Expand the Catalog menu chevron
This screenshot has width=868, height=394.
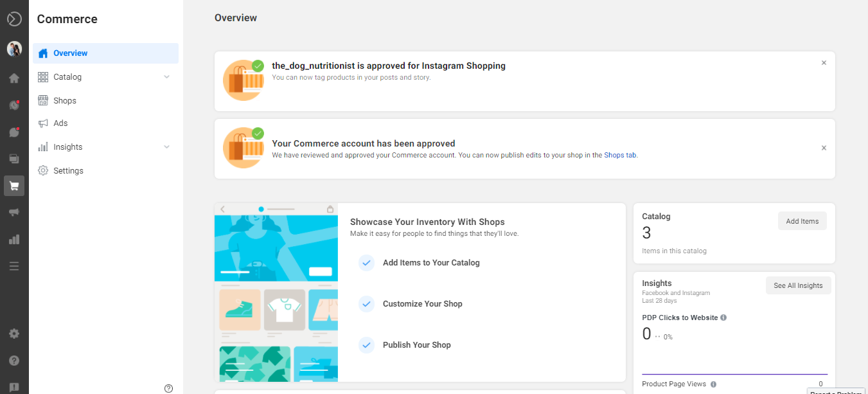point(167,77)
